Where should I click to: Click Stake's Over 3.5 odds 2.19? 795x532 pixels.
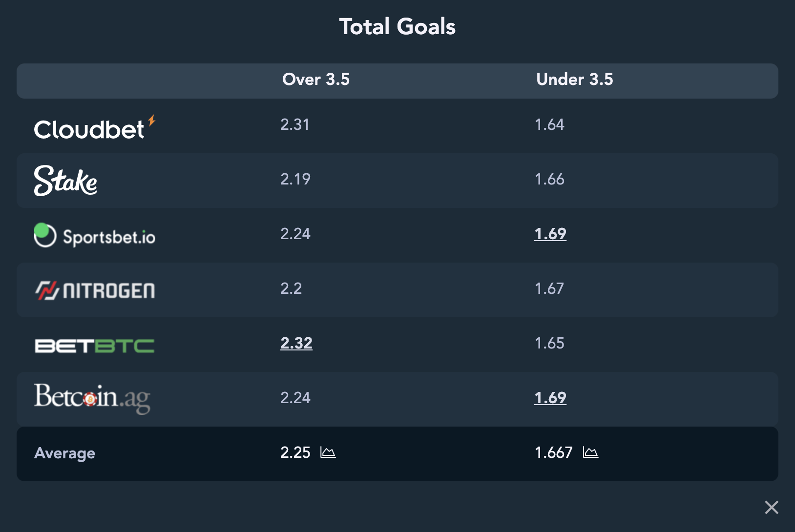pos(295,179)
